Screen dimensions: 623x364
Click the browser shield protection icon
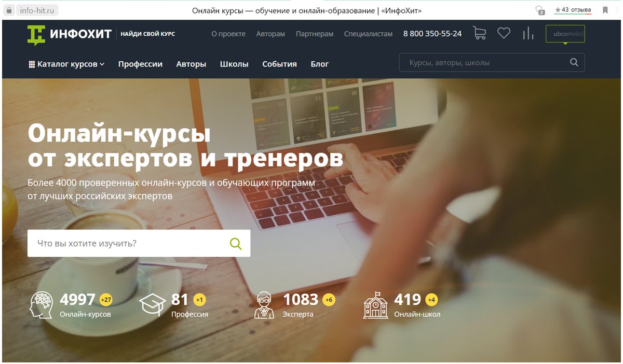(540, 10)
